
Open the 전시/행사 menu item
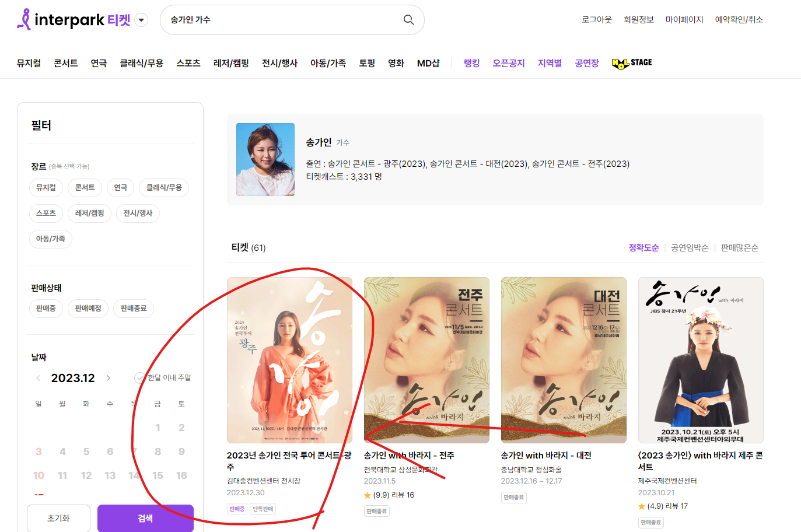pyautogui.click(x=279, y=63)
